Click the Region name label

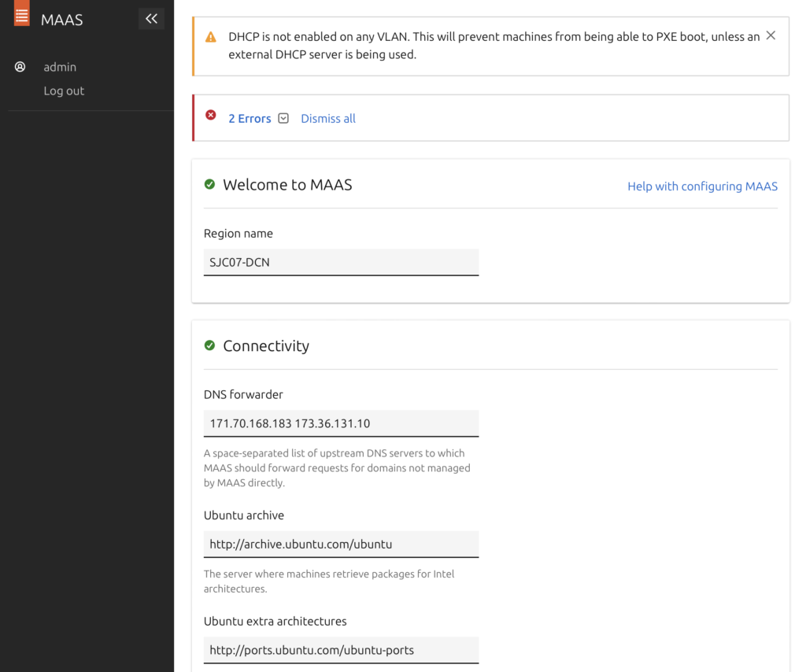point(238,234)
